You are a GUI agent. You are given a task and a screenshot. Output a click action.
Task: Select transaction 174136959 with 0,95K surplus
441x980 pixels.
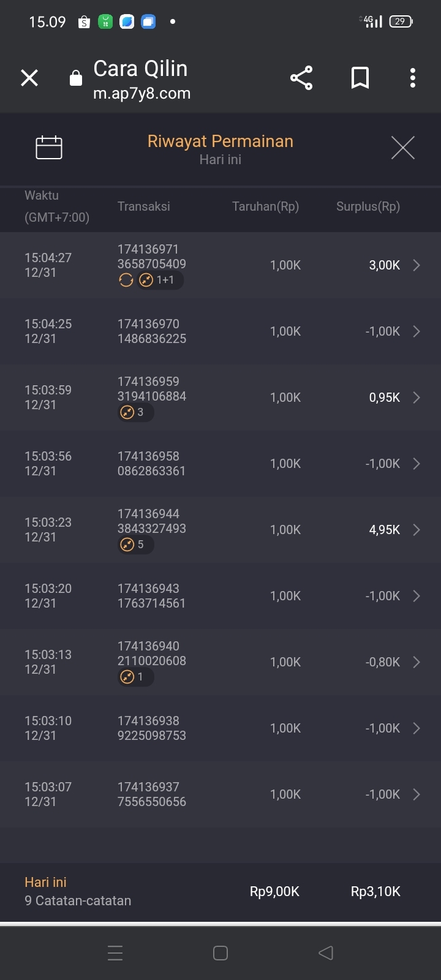click(152, 389)
